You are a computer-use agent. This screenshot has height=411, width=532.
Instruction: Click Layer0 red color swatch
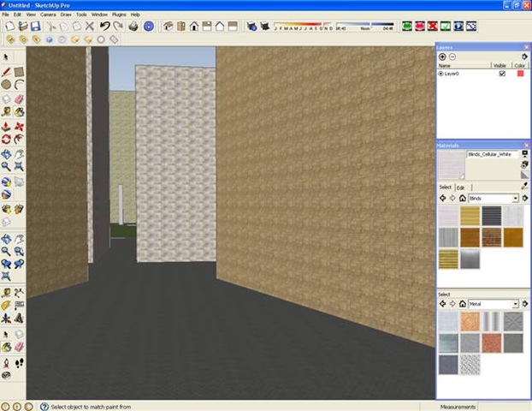point(520,74)
